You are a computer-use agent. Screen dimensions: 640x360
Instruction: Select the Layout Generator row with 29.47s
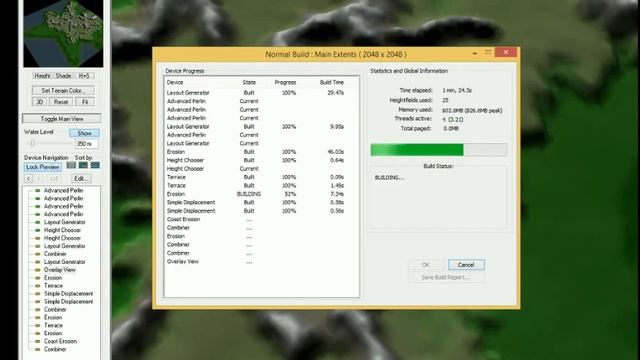tap(261, 93)
